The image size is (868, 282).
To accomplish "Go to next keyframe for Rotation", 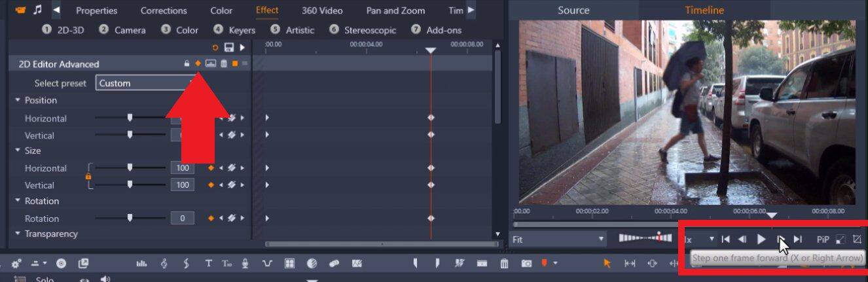I will click(x=242, y=218).
